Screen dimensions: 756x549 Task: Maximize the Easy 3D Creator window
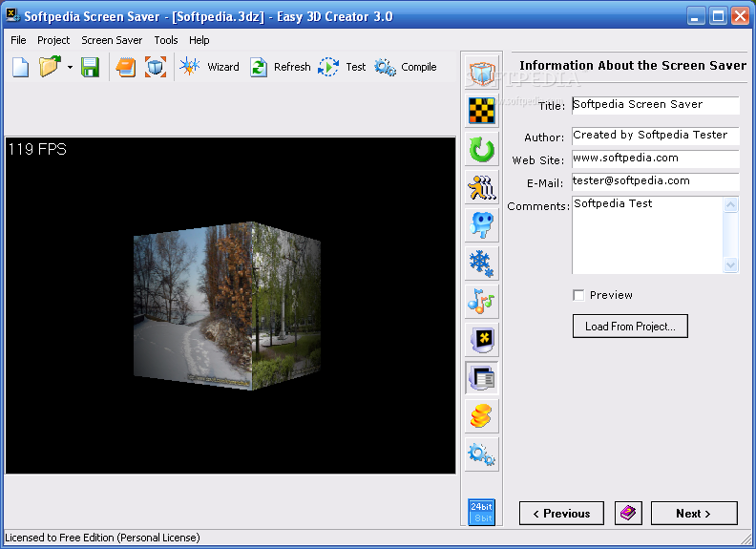click(718, 16)
